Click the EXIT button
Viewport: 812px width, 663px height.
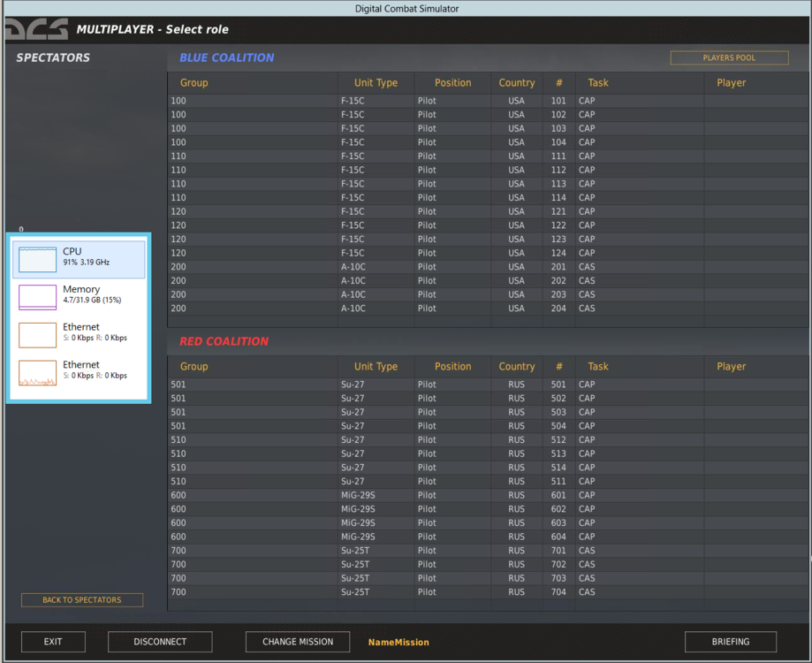(52, 642)
